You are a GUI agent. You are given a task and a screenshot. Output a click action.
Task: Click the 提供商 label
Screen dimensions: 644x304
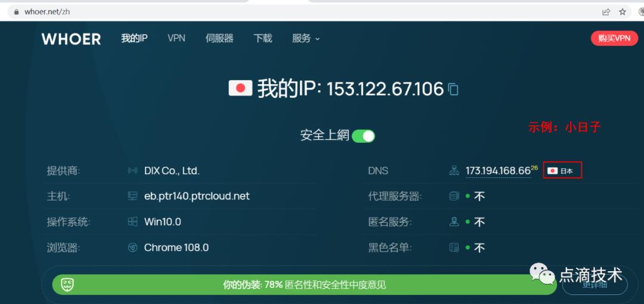(63, 171)
